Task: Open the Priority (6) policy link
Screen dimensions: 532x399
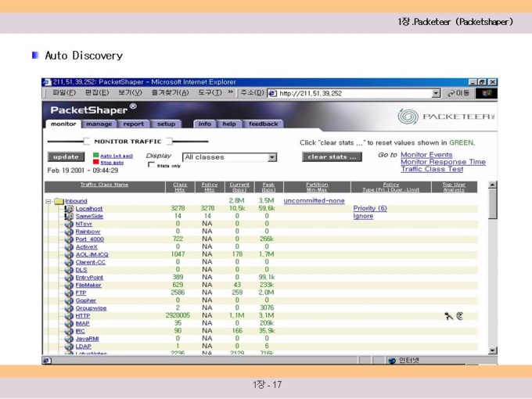Action: (x=370, y=208)
